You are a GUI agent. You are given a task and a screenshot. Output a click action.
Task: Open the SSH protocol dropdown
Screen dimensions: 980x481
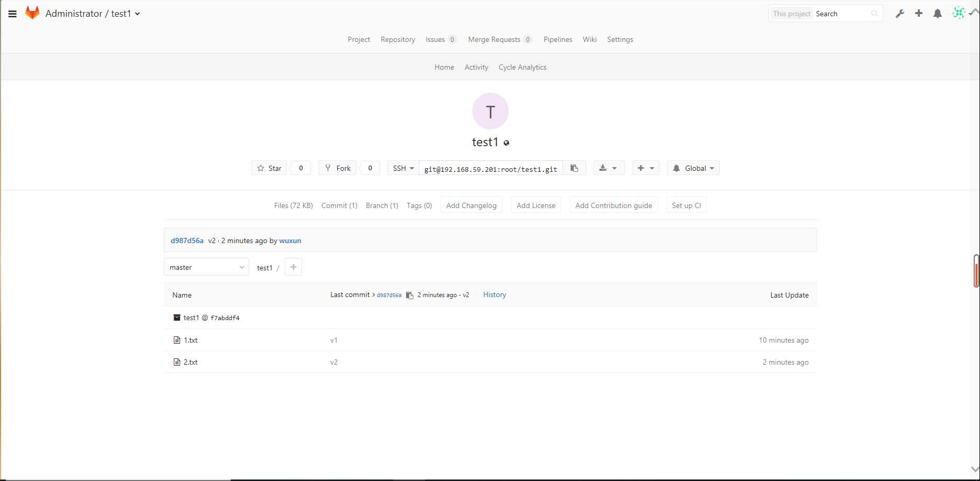click(x=403, y=168)
